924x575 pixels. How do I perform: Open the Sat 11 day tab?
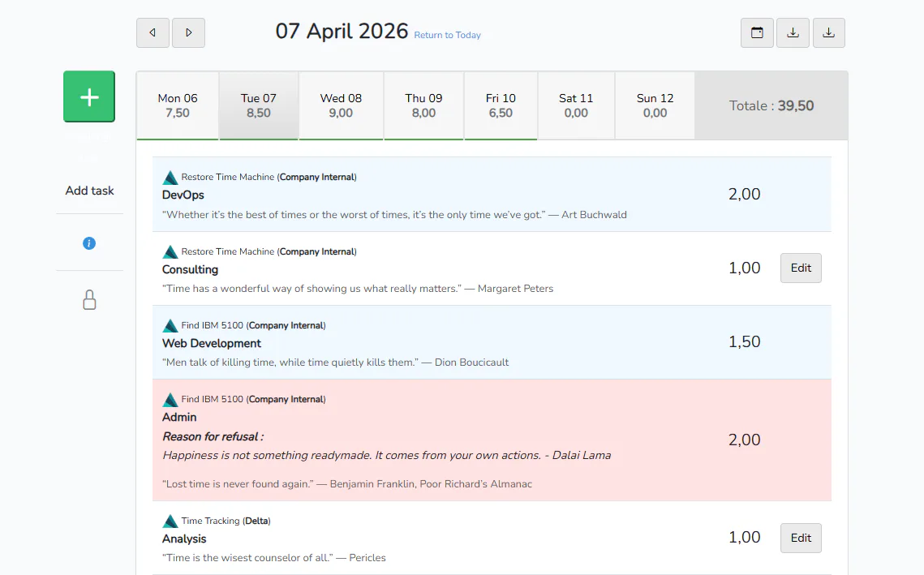tap(576, 105)
